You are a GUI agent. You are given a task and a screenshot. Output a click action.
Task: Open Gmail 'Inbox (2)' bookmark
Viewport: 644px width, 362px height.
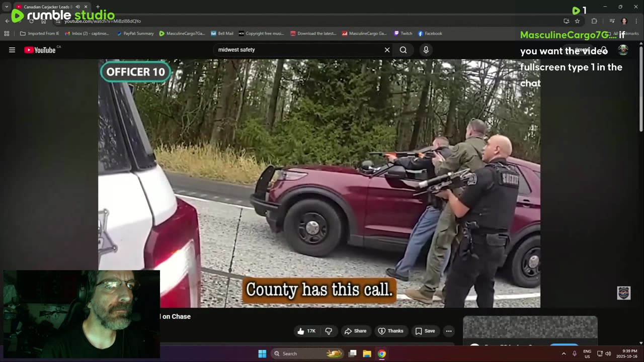[x=87, y=34]
